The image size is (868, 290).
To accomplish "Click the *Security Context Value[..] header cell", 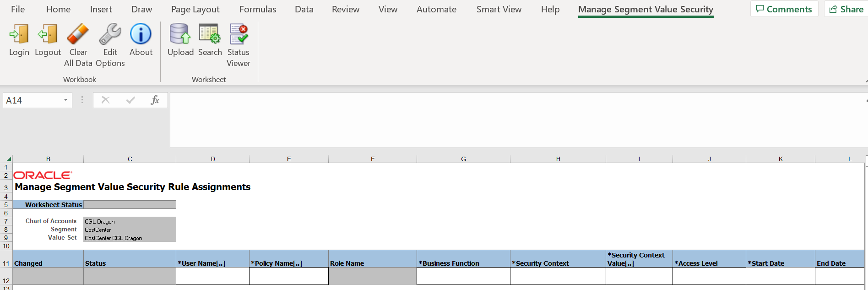I will point(639,259).
